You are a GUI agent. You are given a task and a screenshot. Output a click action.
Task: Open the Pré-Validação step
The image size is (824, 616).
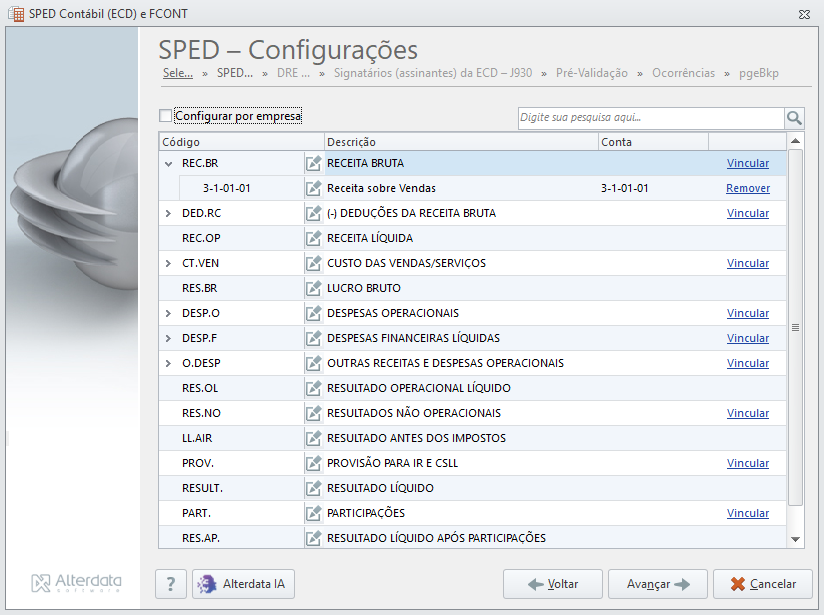592,73
